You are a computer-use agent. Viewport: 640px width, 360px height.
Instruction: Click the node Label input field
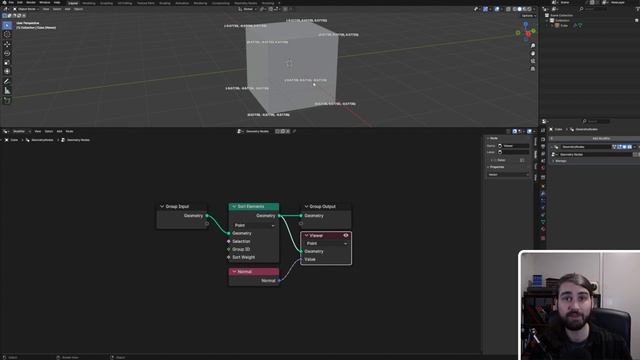(x=513, y=152)
